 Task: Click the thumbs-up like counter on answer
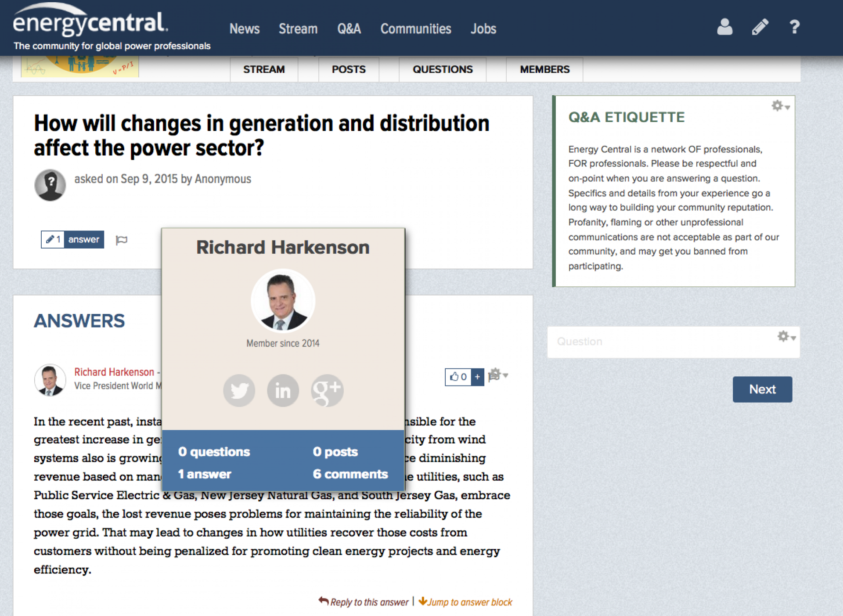click(458, 377)
